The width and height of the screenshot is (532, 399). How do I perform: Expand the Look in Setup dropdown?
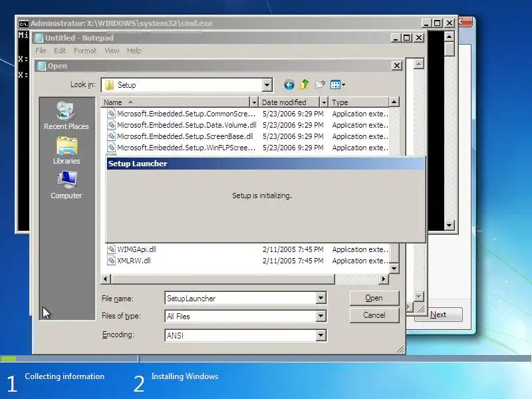267,85
